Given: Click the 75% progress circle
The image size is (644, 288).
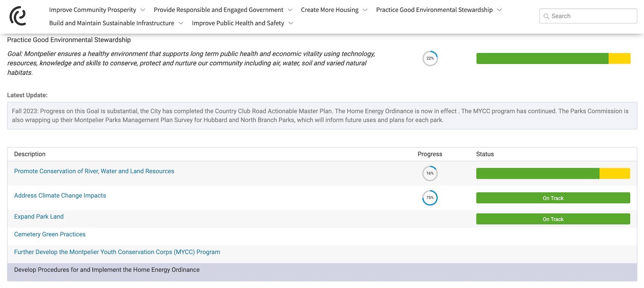Looking at the screenshot, I should point(430,198).
